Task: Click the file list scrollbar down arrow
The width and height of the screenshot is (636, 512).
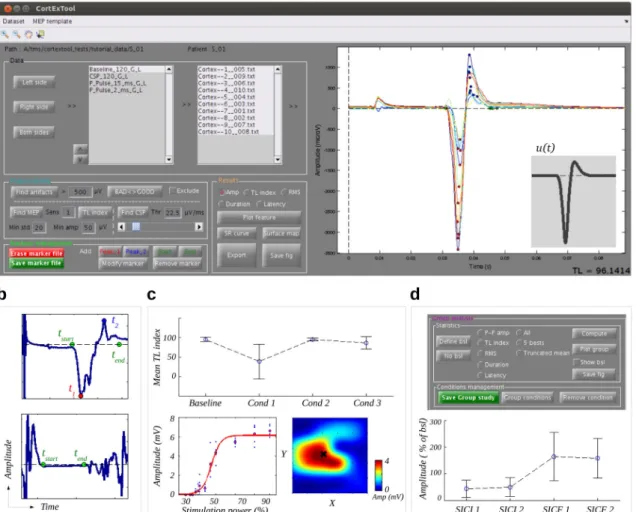Action: pos(277,160)
